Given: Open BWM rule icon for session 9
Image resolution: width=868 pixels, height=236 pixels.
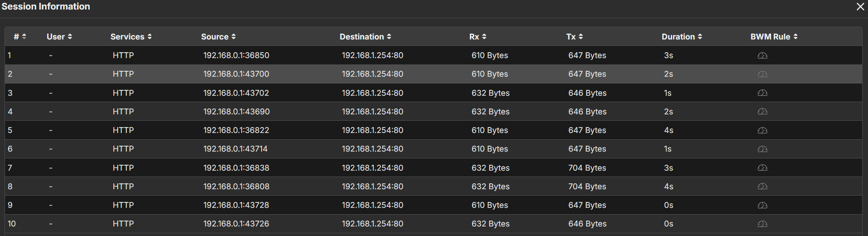Looking at the screenshot, I should click(x=762, y=205).
